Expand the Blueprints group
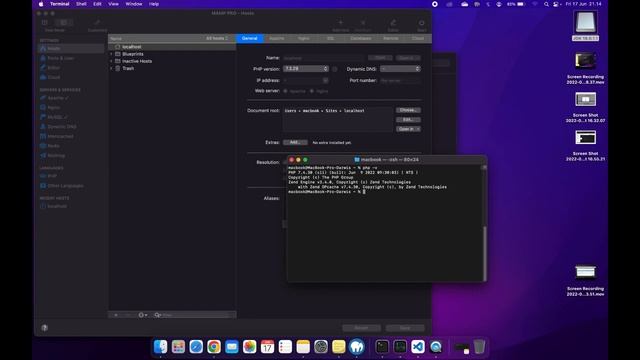The image size is (640, 360). (111, 54)
